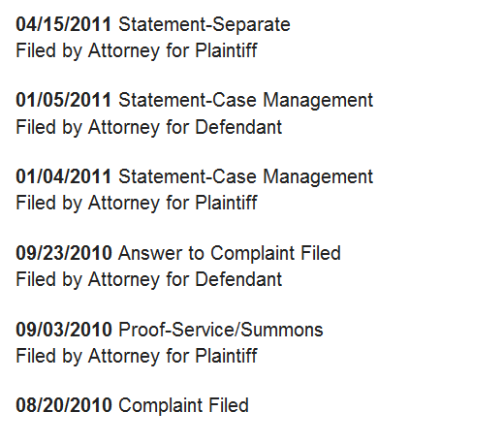Click the word Management in the 01/04/2011 entry

click(318, 177)
